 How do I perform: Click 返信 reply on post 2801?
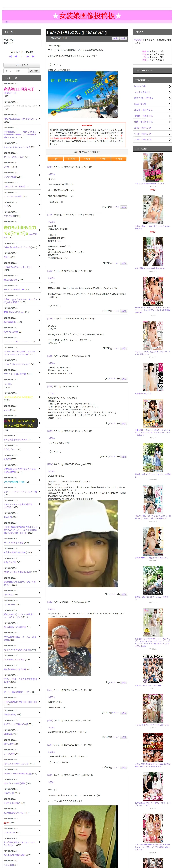coord(124,207)
